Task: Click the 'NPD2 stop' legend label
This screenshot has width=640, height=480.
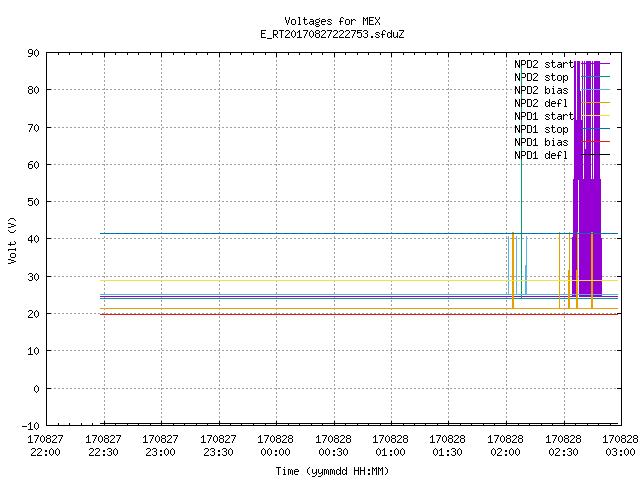Action: point(541,77)
